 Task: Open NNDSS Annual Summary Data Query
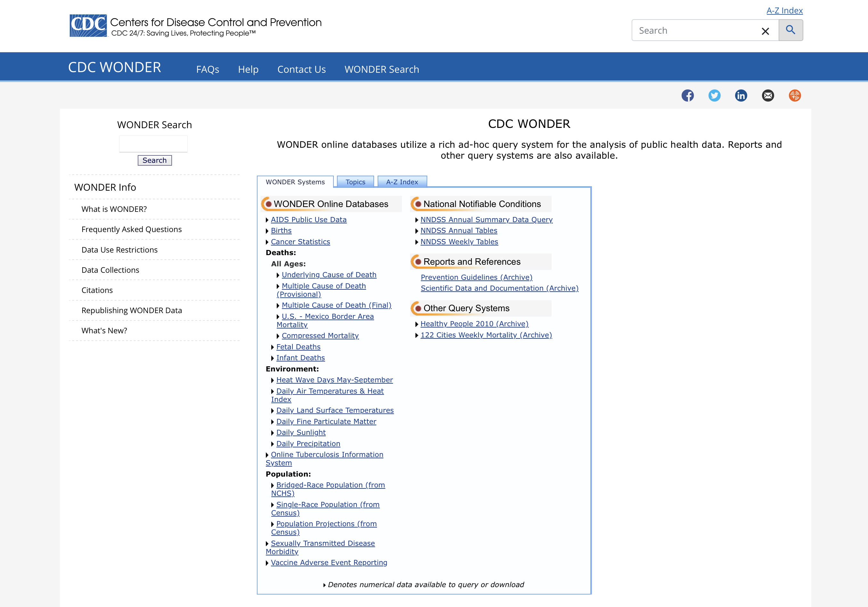coord(487,220)
